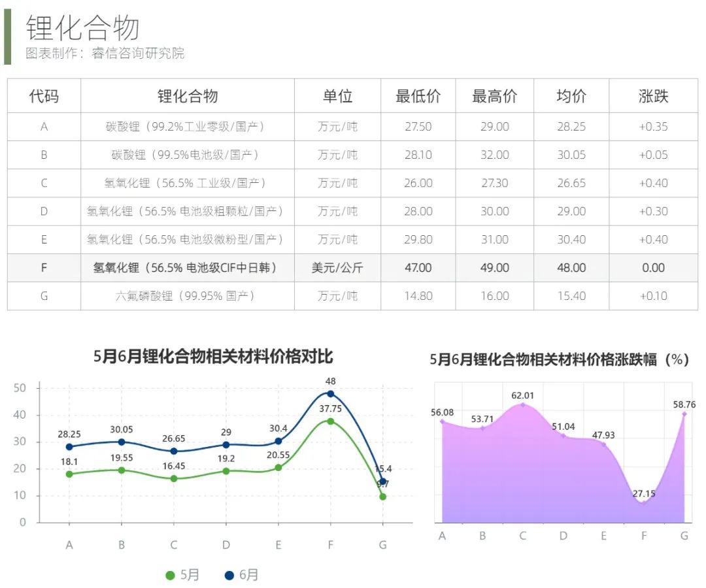Click the blue point labeled 30.05
706x588 pixels.
pos(122,442)
